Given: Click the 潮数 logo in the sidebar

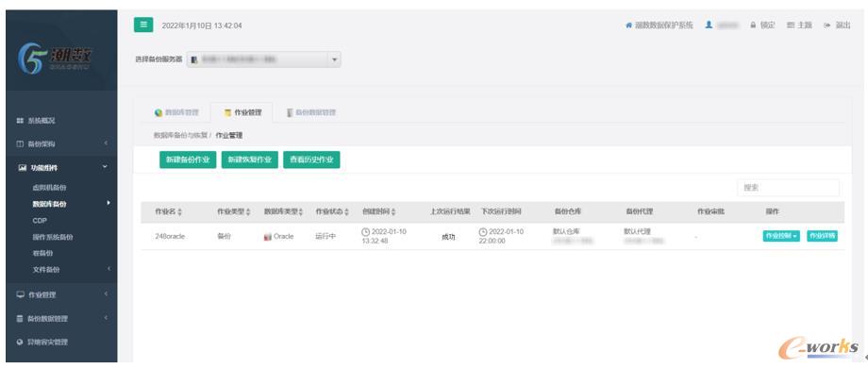Looking at the screenshot, I should click(56, 59).
